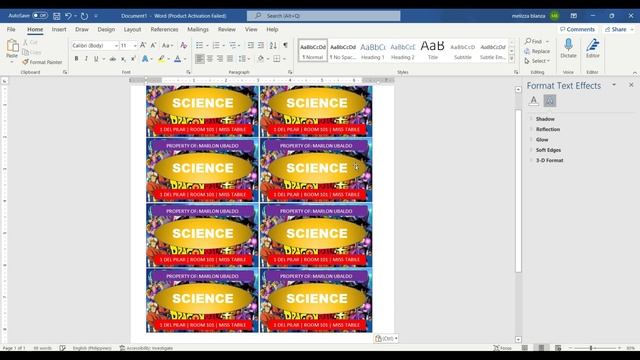Screen dimensions: 640x360
Task: Open the Editor pane
Action: pyautogui.click(x=593, y=48)
